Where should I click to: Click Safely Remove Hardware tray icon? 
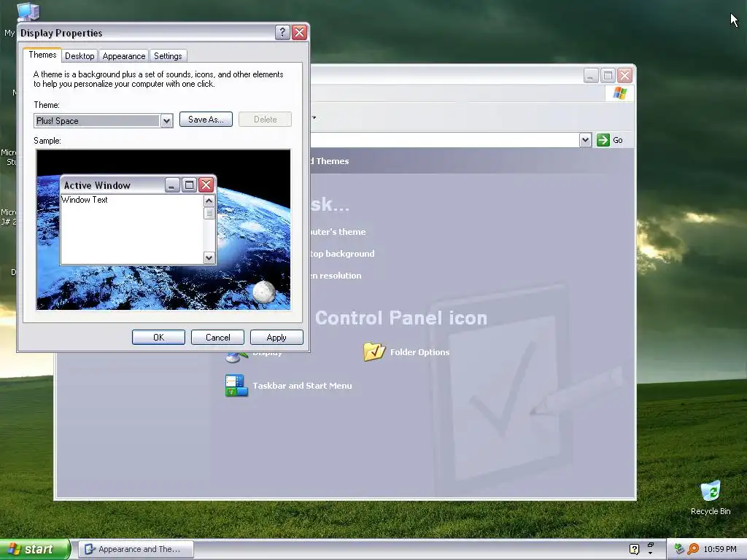(x=679, y=549)
